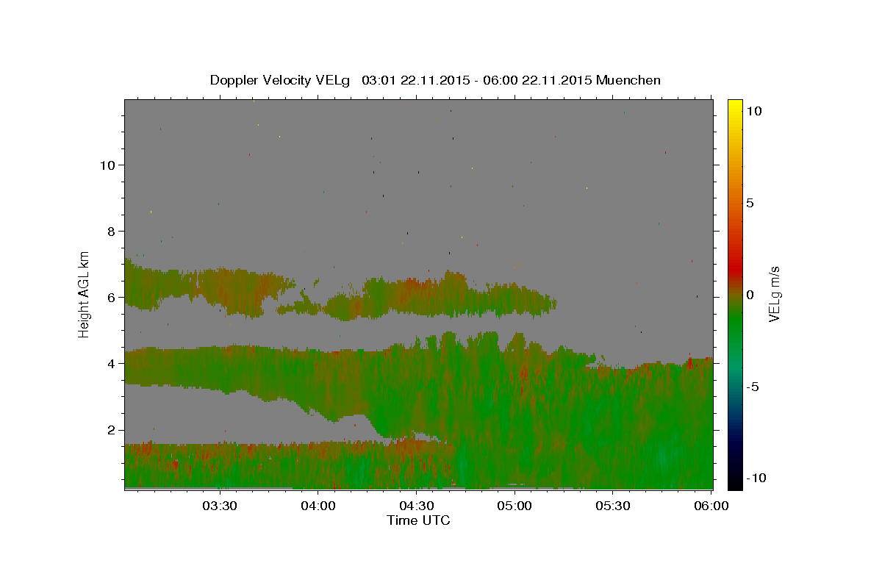The image size is (882, 588).
Task: Click the colorbar label '10' at the top
Action: (753, 111)
